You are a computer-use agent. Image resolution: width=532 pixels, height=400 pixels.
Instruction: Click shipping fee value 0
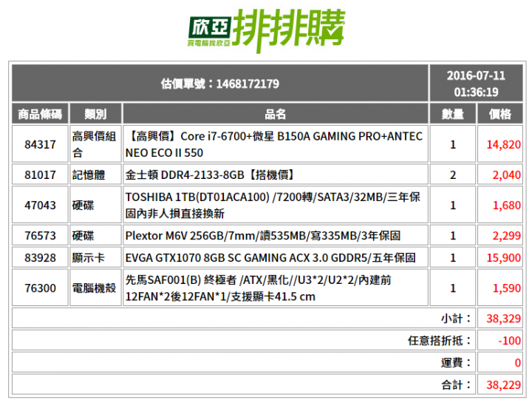518,362
